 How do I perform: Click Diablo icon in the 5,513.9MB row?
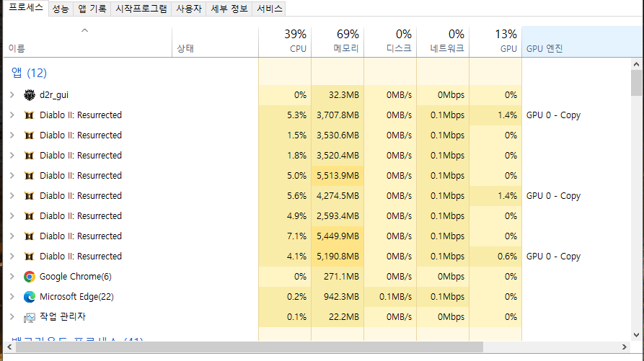(x=29, y=176)
